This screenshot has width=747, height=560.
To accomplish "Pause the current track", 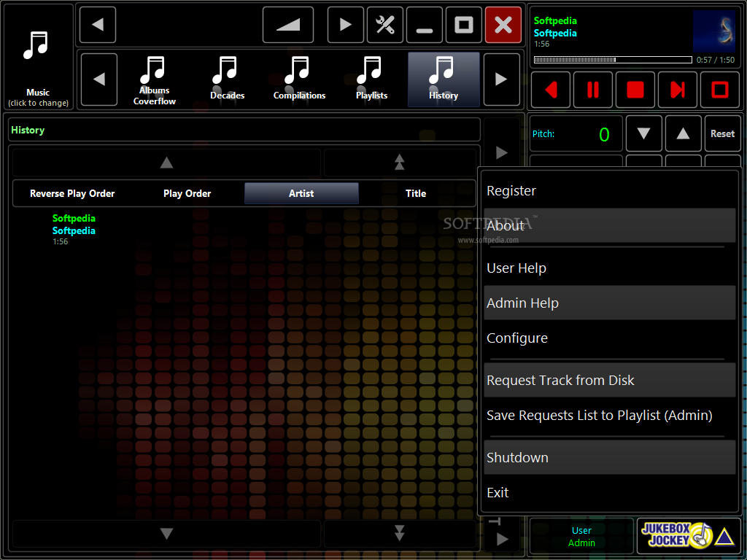I will (592, 90).
